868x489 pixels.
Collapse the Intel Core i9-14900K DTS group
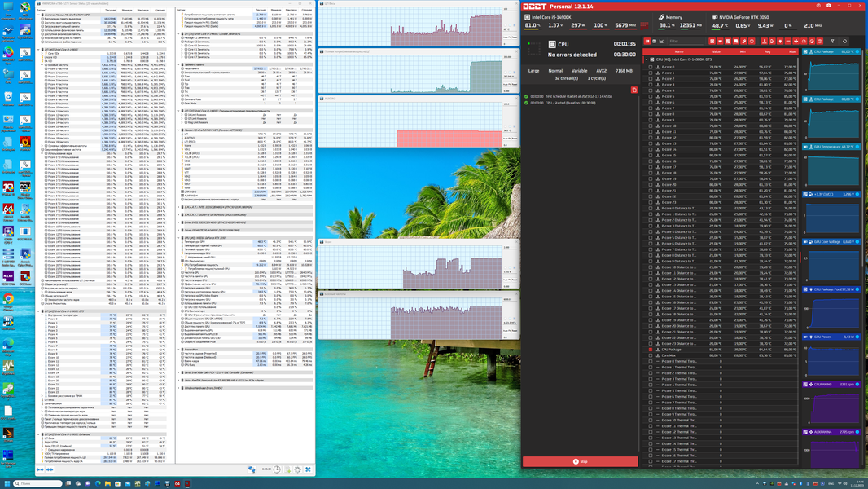(646, 59)
